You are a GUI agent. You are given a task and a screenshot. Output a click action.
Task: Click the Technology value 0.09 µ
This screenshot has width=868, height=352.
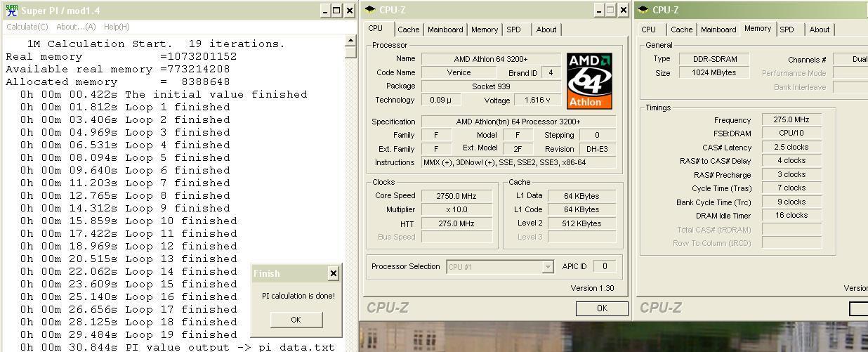pyautogui.click(x=441, y=100)
